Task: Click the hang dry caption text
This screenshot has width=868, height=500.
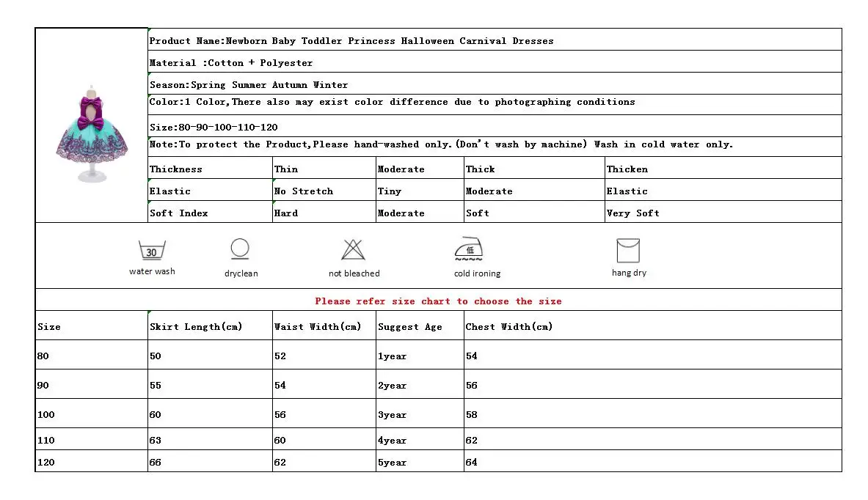Action: [629, 273]
